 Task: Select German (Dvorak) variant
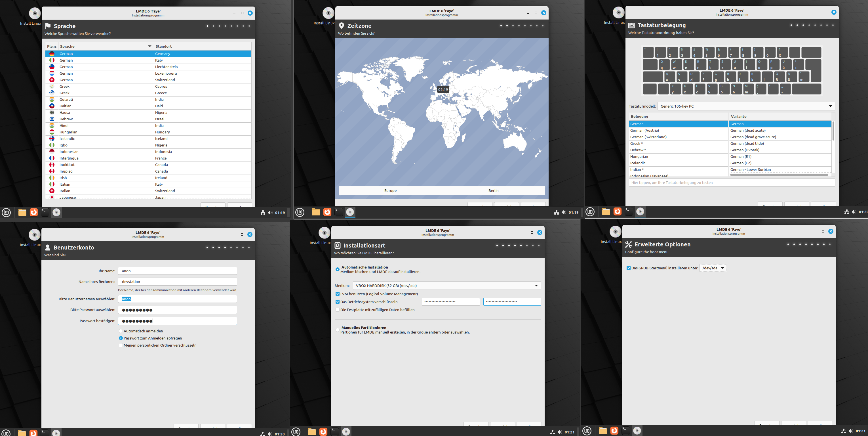tap(780, 150)
